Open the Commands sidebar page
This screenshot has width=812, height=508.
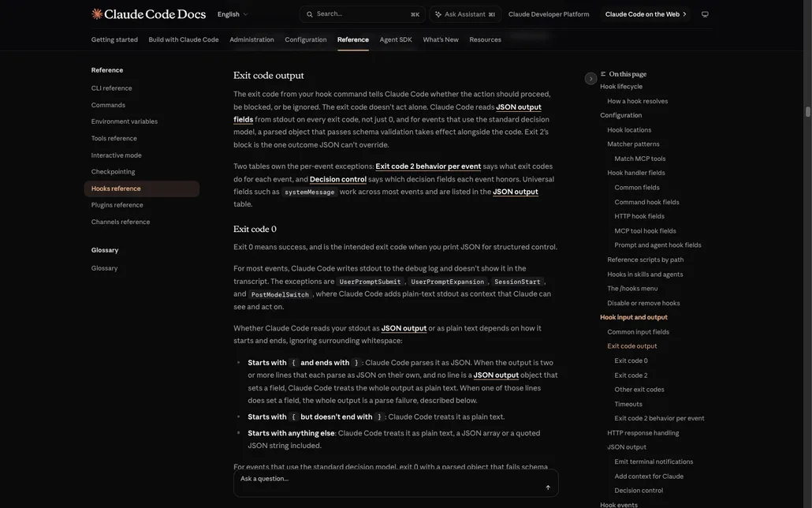[x=108, y=105]
